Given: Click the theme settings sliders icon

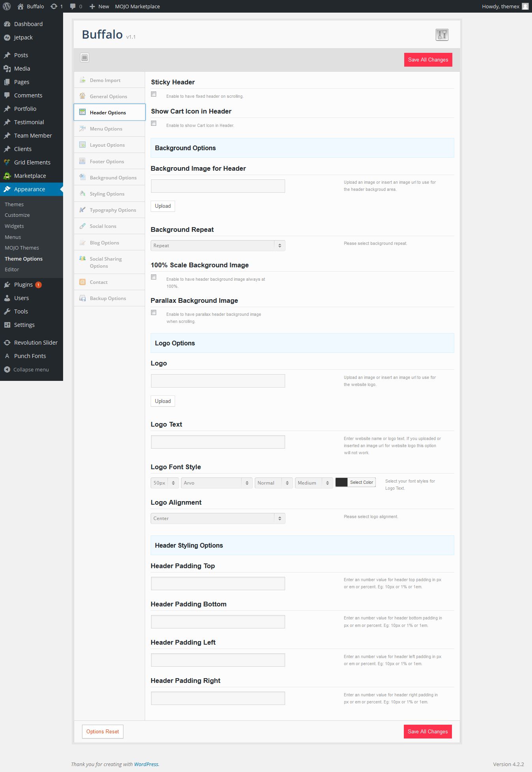Looking at the screenshot, I should tap(442, 35).
